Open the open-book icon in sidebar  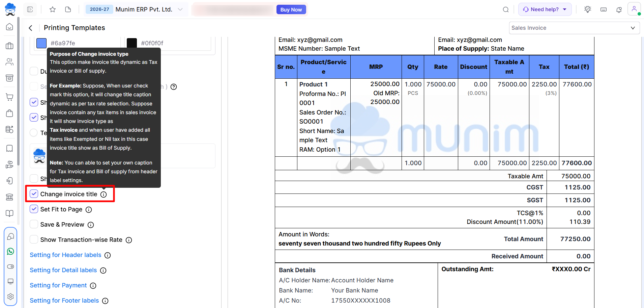(10, 213)
